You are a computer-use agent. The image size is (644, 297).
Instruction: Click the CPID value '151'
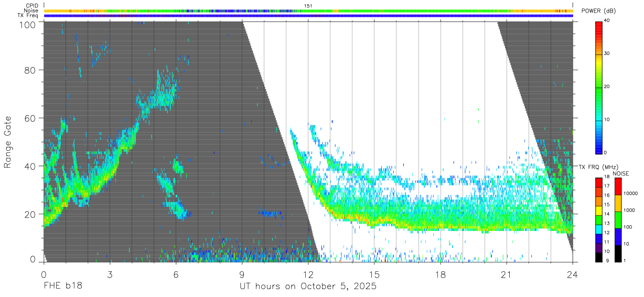308,5
